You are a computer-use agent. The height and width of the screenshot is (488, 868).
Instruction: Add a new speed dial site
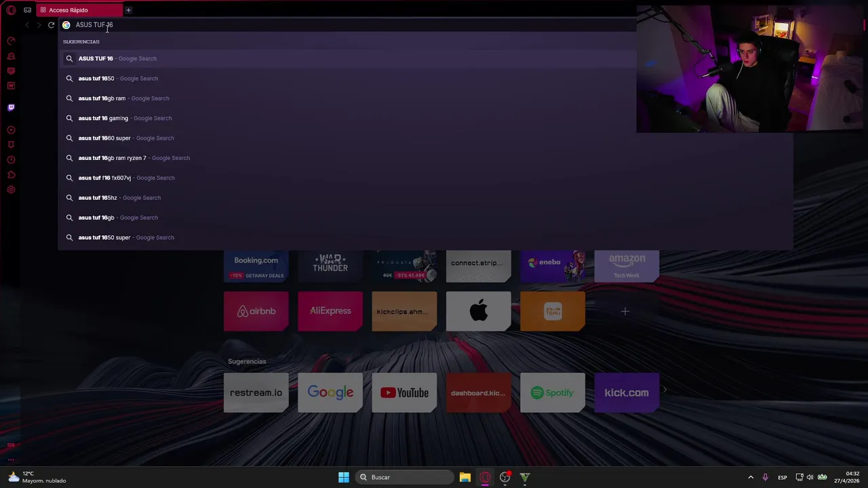625,311
